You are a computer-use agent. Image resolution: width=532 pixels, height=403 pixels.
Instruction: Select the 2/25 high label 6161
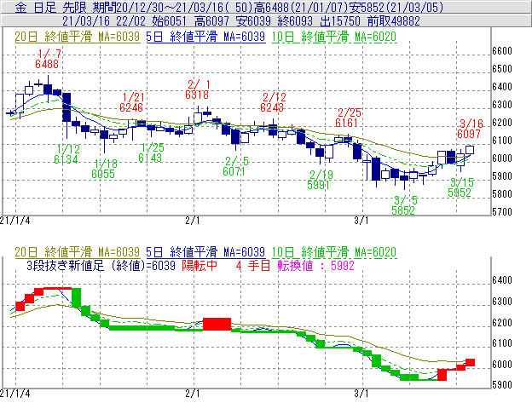347,124
